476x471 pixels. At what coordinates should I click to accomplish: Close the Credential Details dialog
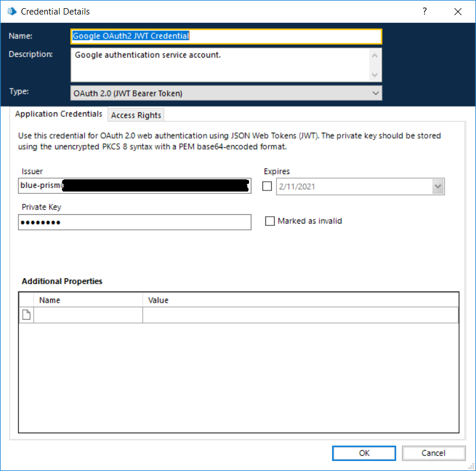pos(458,12)
